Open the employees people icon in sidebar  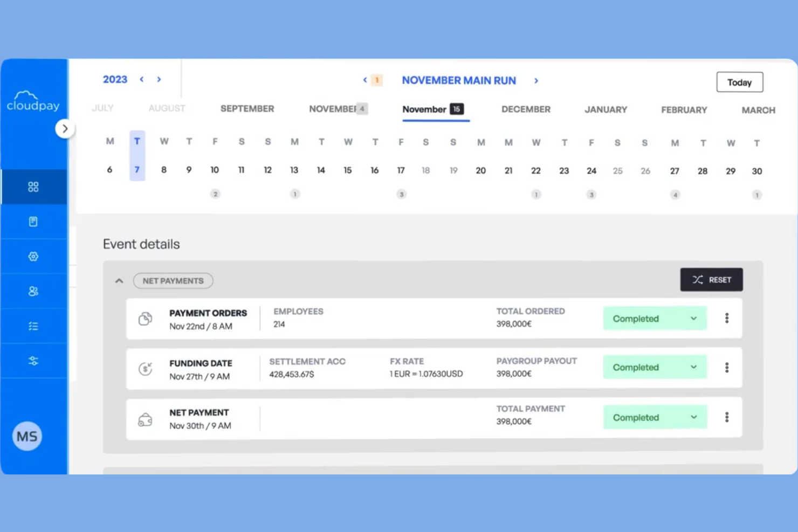pos(33,291)
